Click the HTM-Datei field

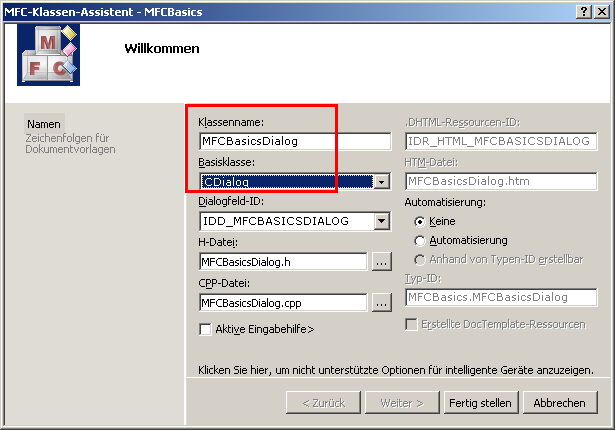(501, 181)
